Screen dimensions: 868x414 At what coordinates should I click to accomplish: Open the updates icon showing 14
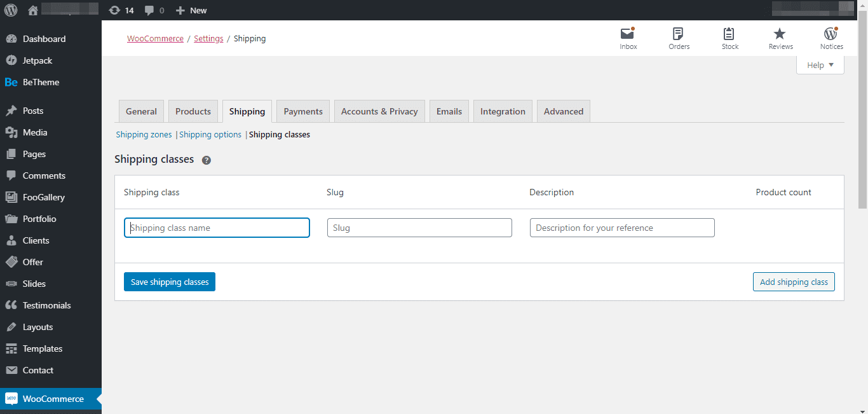(x=121, y=10)
